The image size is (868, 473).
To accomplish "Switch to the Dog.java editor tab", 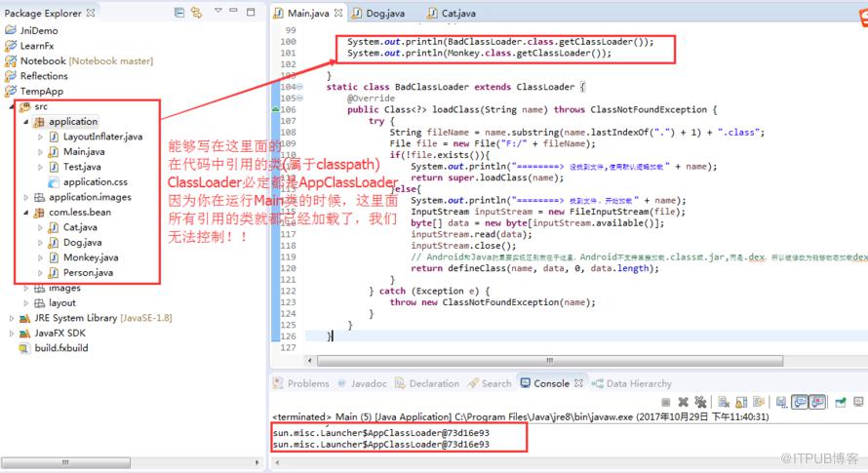I will (379, 13).
